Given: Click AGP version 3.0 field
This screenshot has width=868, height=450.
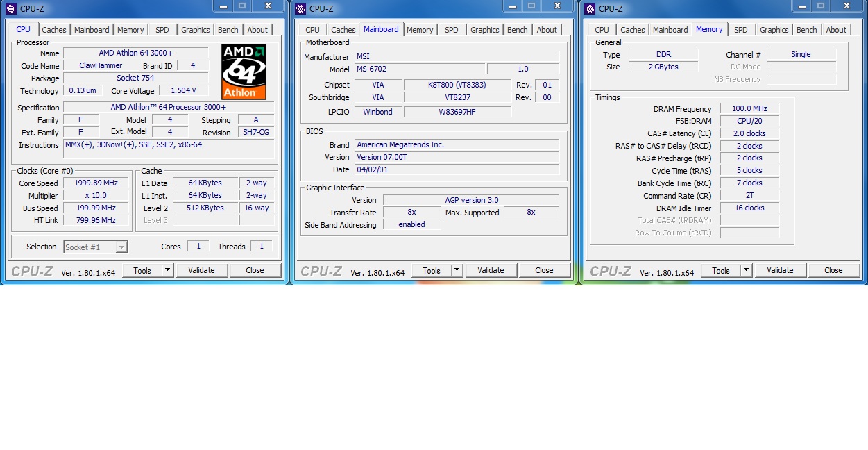Looking at the screenshot, I should [471, 200].
